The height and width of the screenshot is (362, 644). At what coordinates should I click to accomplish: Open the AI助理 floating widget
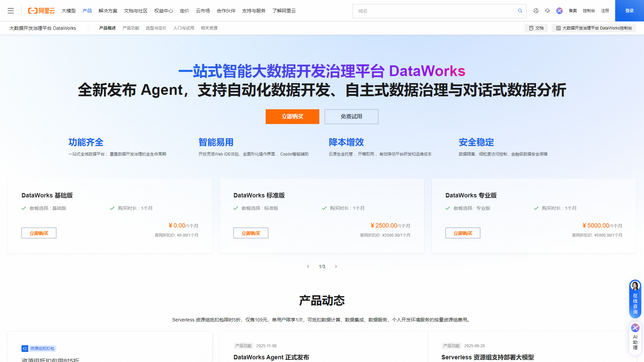pyautogui.click(x=635, y=338)
